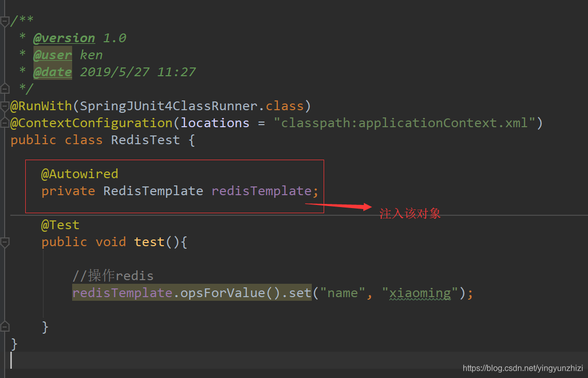Viewport: 588px width, 378px height.
Task: Collapse the Javadoc comment fold marker at /**
Action: tap(5, 21)
